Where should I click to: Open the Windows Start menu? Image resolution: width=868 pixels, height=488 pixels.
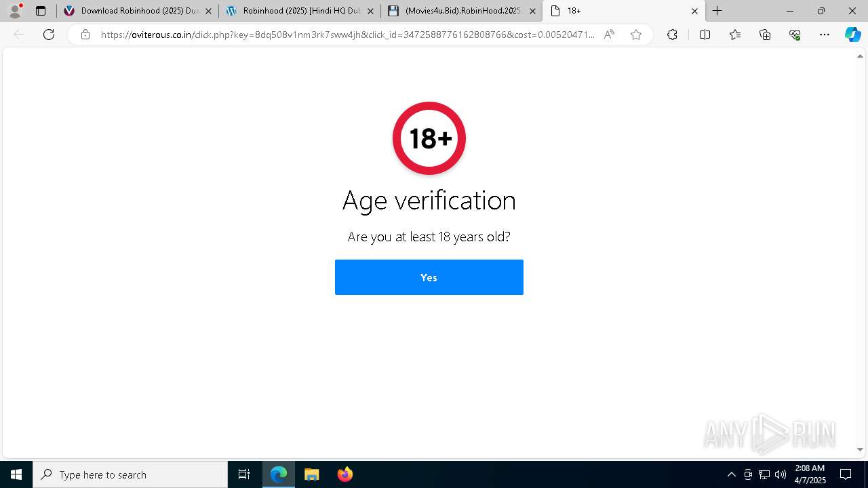tap(16, 474)
